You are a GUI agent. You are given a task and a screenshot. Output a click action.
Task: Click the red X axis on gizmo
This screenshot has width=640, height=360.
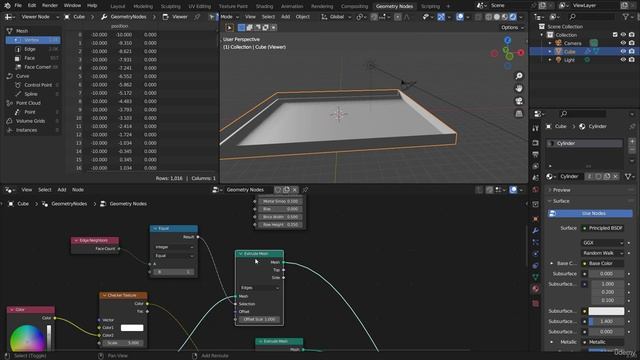(521, 53)
